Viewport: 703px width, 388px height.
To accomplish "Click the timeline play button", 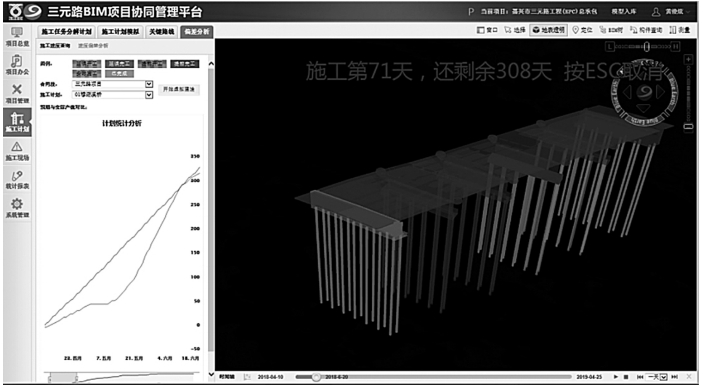I will pyautogui.click(x=616, y=377).
